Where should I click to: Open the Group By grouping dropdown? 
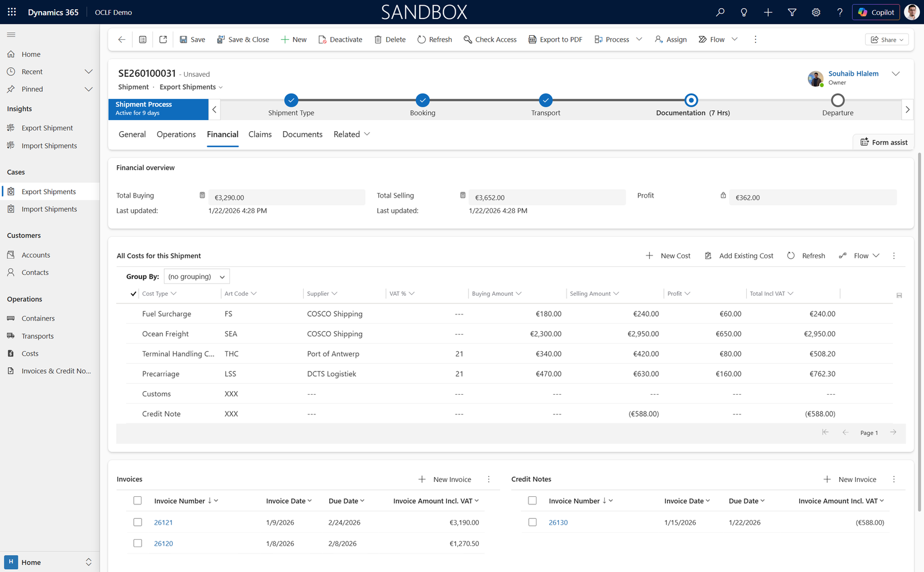(196, 276)
